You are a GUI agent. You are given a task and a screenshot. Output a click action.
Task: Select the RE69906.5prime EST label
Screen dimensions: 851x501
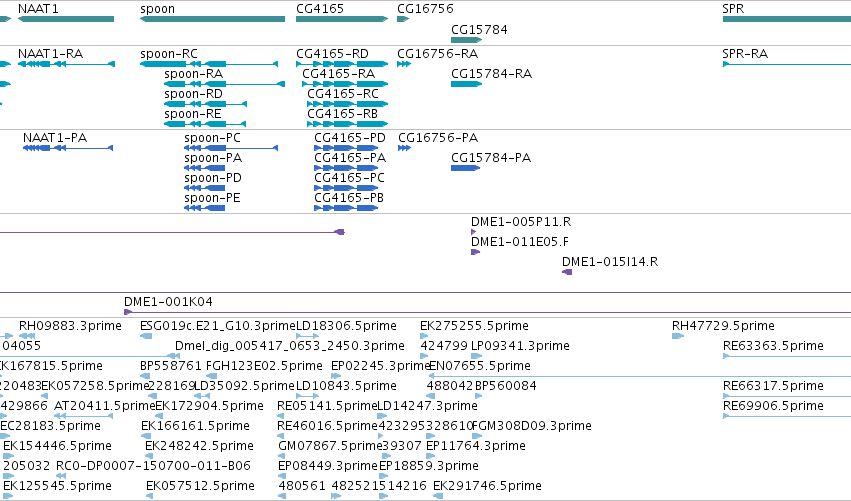pos(773,406)
